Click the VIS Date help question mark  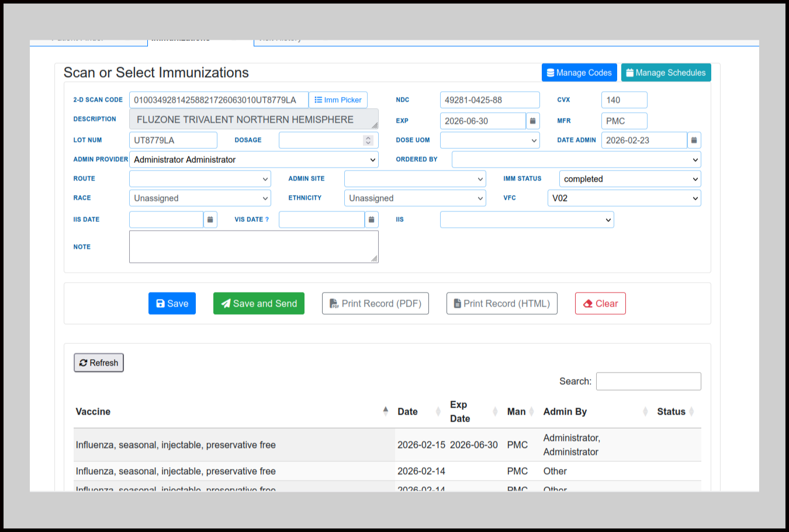coord(267,220)
